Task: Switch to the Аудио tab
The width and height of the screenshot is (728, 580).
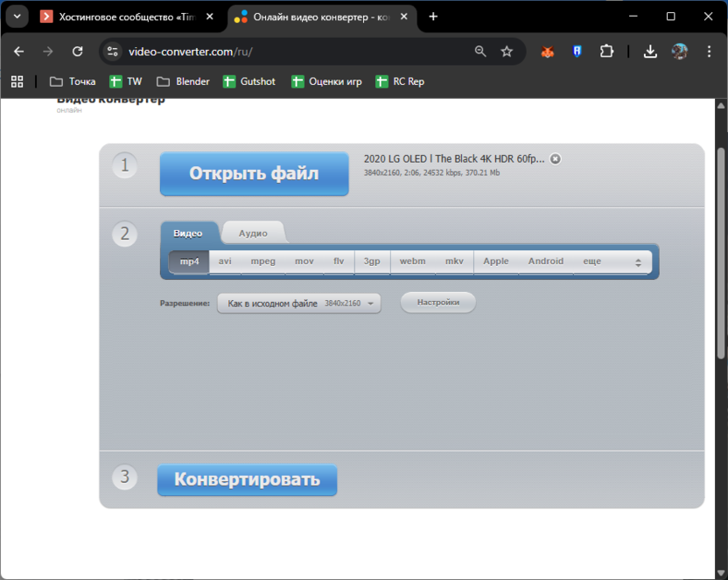Action: tap(253, 233)
